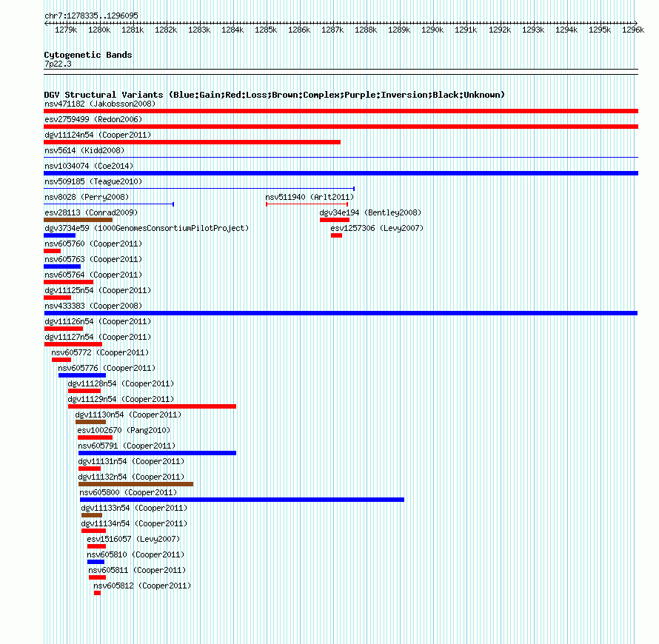
Task: Click the Cytogenetic Bands track title
Action: coord(88,55)
